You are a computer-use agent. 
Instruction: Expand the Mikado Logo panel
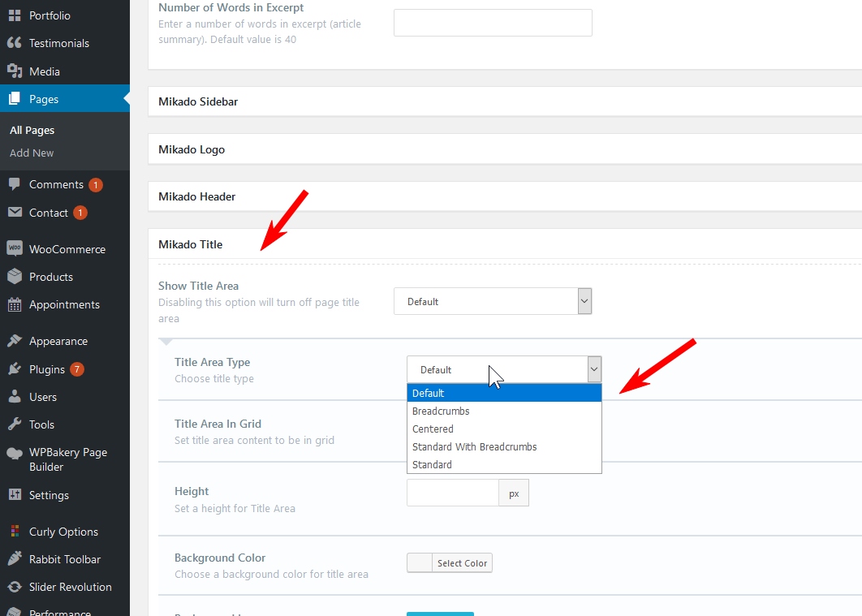coord(505,149)
